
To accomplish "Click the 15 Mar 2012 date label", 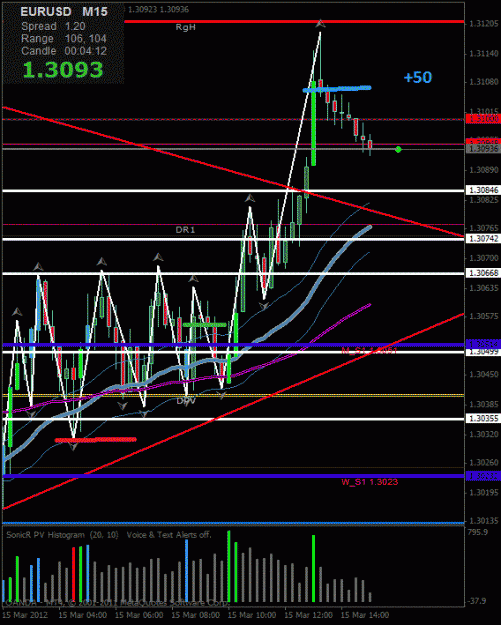I will pyautogui.click(x=26, y=615).
